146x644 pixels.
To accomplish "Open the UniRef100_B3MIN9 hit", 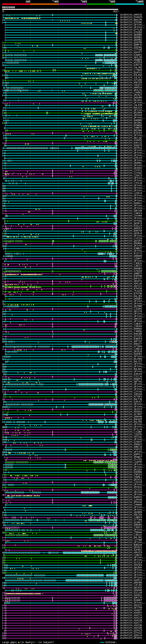I will (x=131, y=276).
